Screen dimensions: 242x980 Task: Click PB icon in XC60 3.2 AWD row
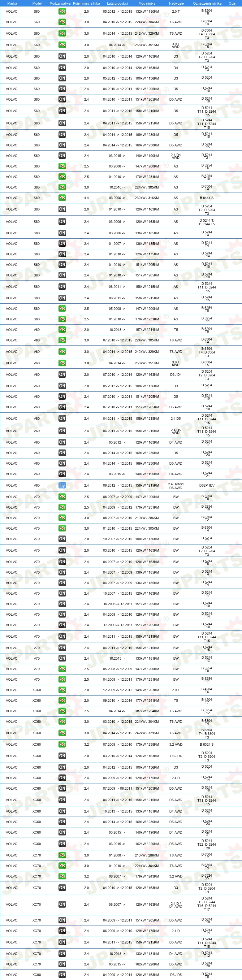pyautogui.click(x=62, y=744)
